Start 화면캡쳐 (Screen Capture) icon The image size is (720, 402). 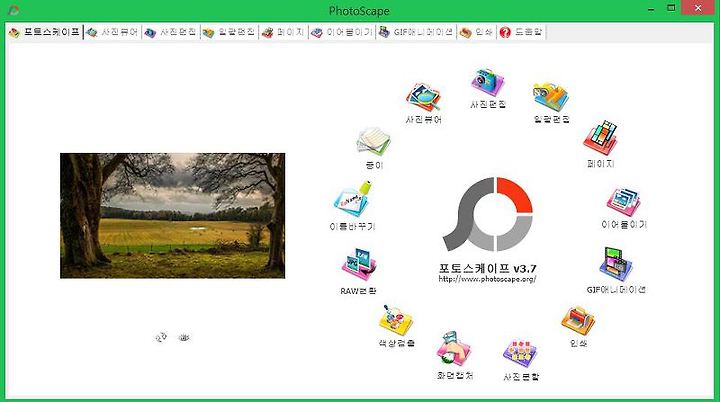(x=454, y=349)
